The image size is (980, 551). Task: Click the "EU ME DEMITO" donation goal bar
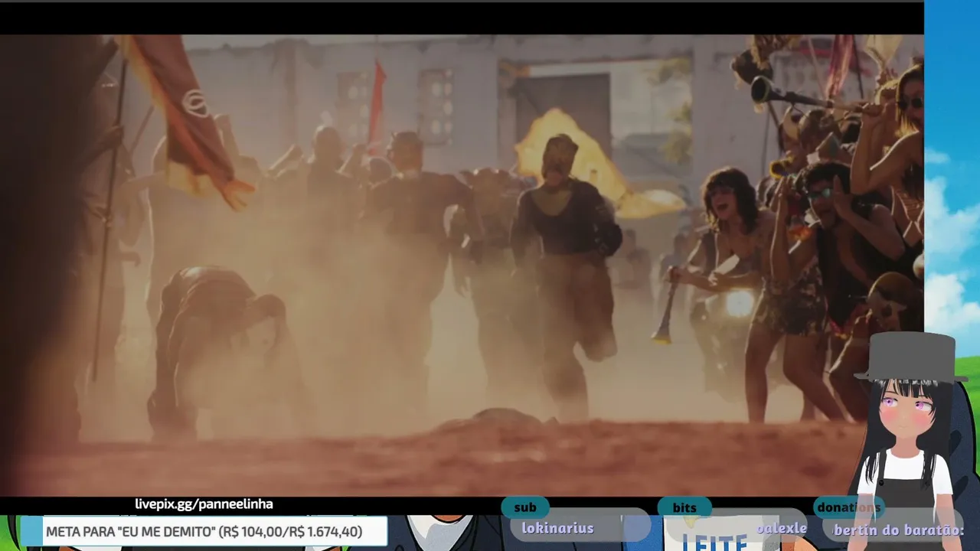(204, 531)
